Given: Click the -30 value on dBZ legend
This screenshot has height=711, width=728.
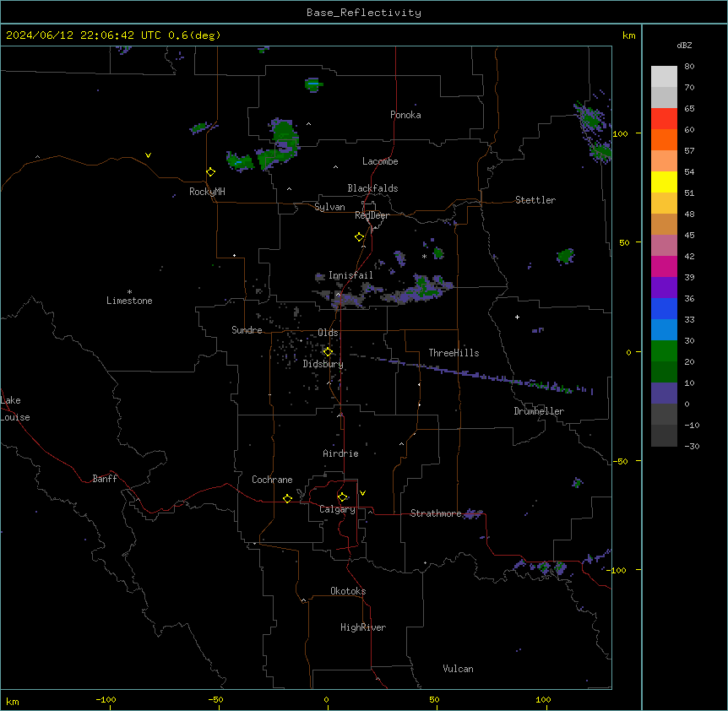Looking at the screenshot, I should pos(692,446).
